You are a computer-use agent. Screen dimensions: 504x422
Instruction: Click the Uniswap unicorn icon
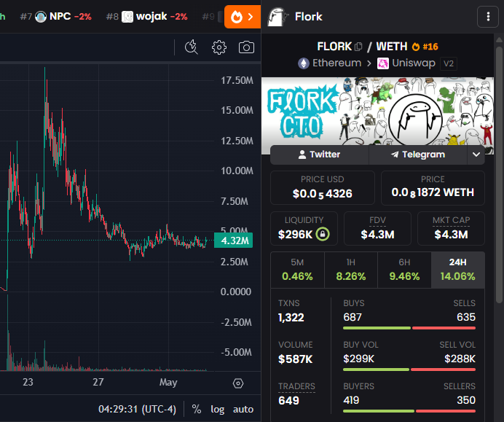383,63
